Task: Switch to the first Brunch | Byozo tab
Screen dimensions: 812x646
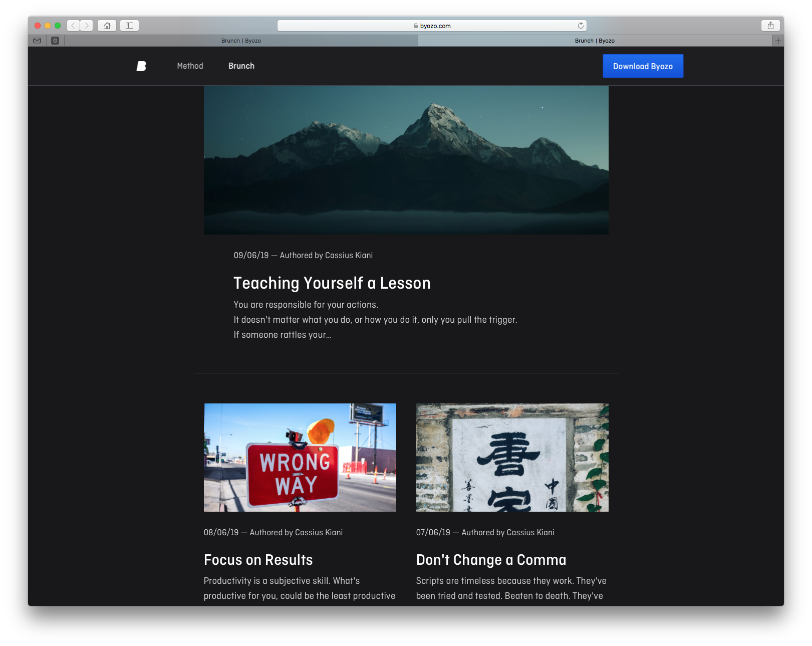Action: pos(241,41)
